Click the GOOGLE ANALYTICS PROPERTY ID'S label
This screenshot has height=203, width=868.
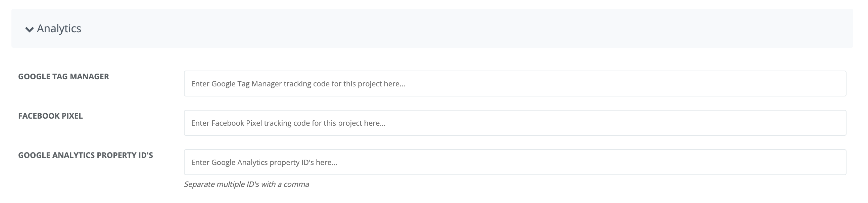[86, 155]
